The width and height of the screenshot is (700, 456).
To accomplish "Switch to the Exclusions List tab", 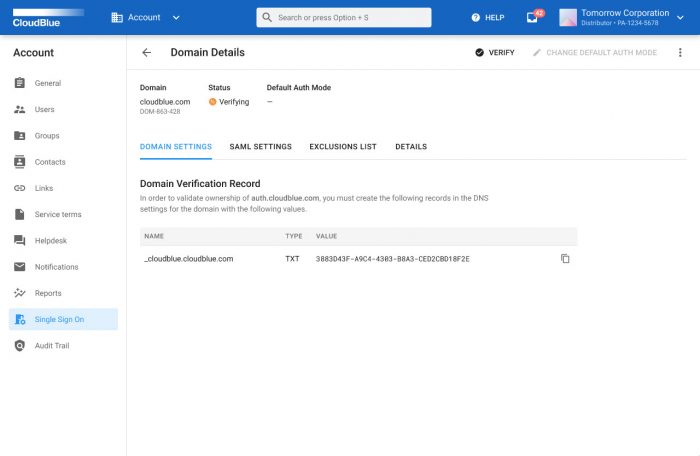I will pos(343,147).
